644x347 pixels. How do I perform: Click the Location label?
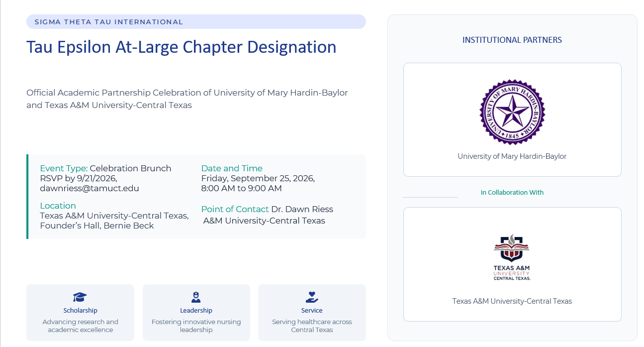tap(58, 206)
